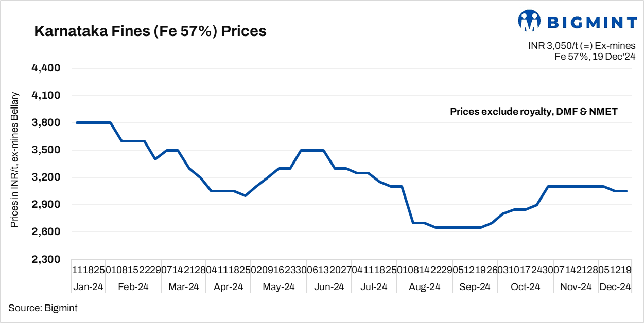Click the Aug-24 month label
Viewport: 644px width, 323px height.
click(x=425, y=287)
